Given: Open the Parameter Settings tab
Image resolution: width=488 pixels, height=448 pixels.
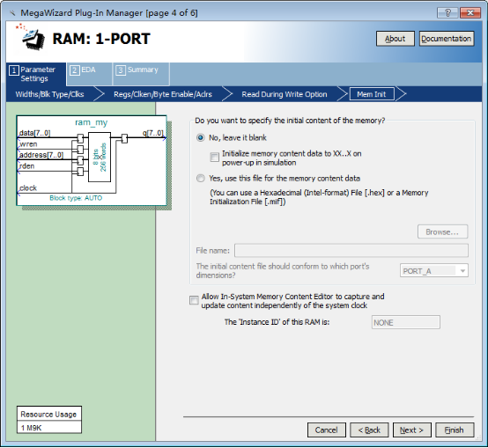Looking at the screenshot, I should point(36,74).
